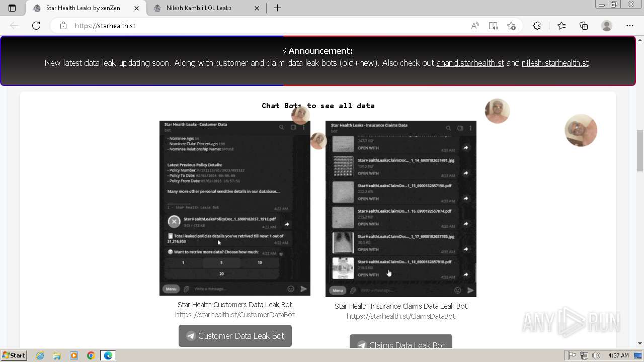Launch Internet Explorer from taskbar
This screenshot has width=644, height=362.
[x=40, y=355]
